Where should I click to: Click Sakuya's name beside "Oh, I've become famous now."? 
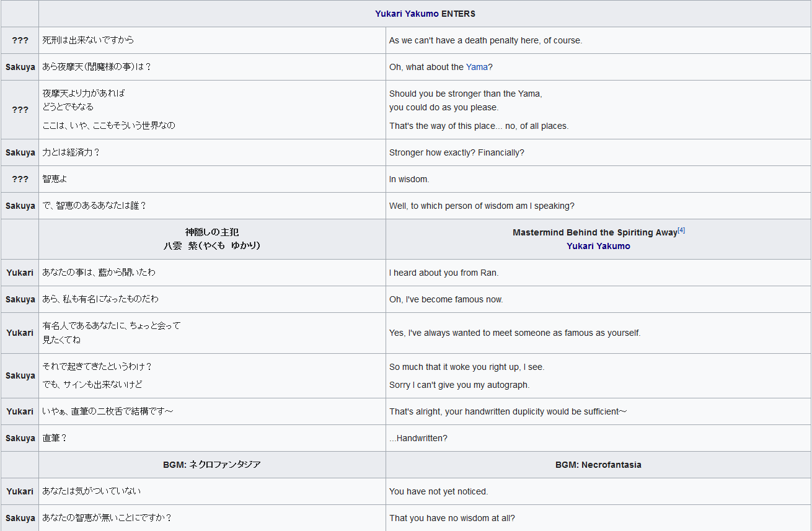pyautogui.click(x=20, y=299)
